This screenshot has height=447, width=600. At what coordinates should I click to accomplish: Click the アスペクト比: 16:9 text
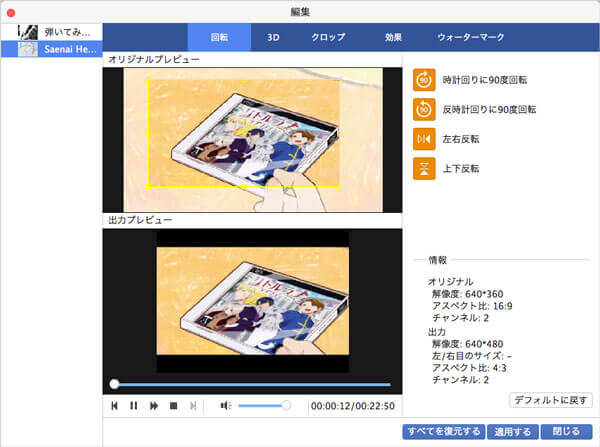(x=472, y=306)
